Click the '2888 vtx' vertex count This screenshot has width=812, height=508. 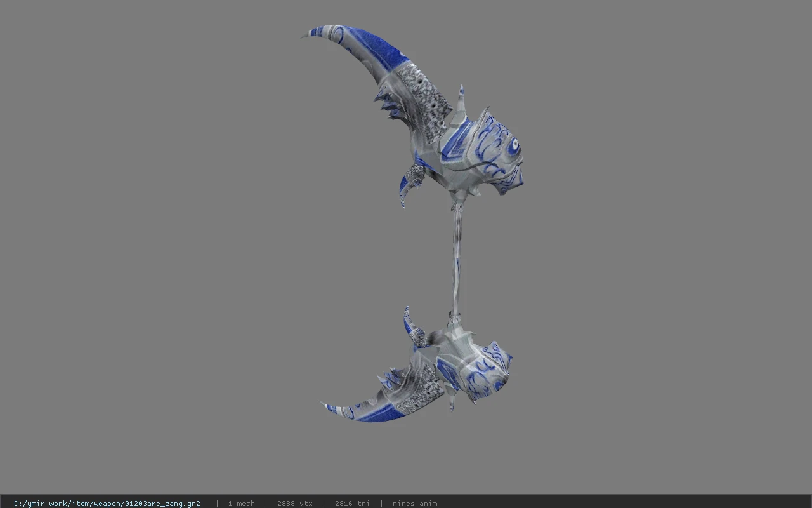tap(294, 504)
